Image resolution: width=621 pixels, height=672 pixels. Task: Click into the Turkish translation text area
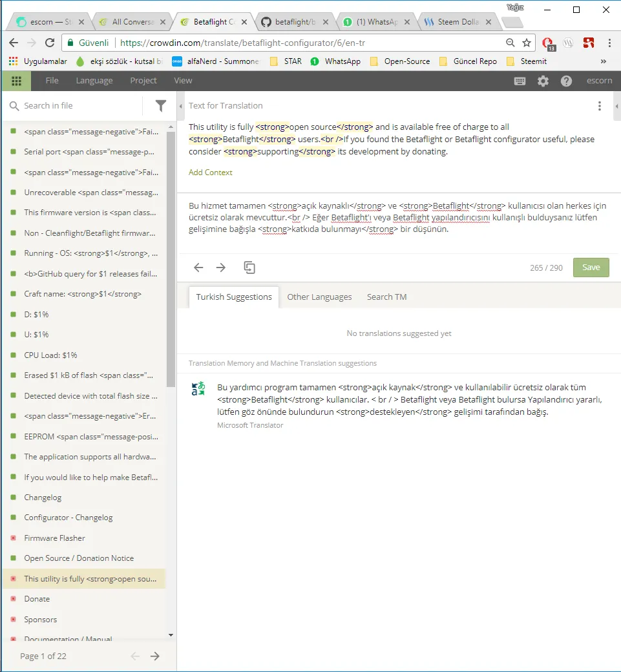[399, 223]
